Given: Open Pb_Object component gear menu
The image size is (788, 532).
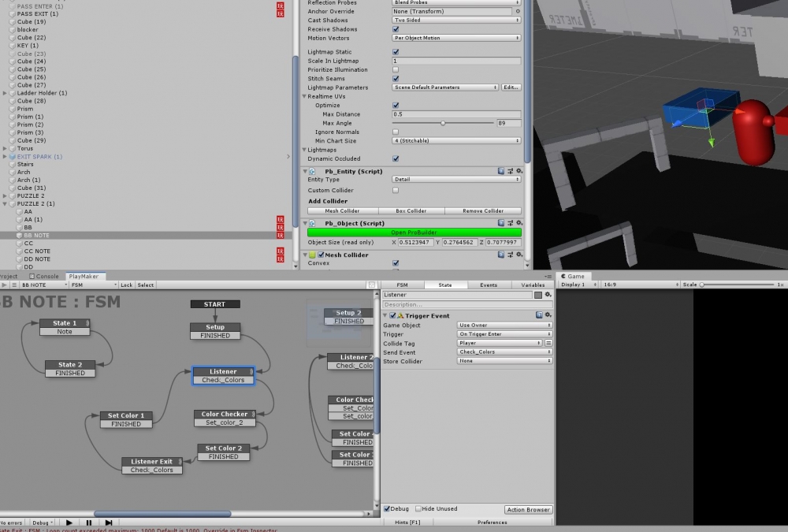Looking at the screenshot, I should 519,223.
